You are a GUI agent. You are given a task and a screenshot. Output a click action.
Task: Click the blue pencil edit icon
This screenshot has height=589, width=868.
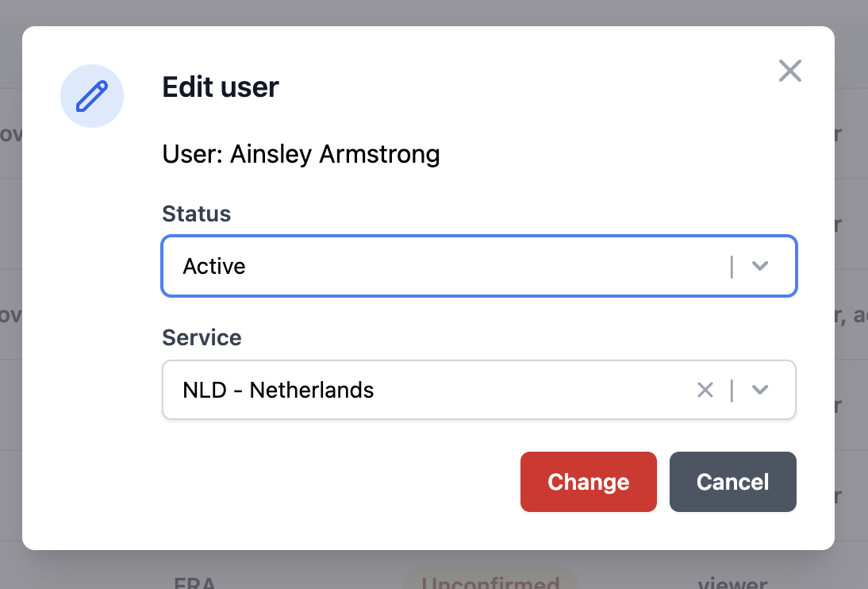(92, 96)
